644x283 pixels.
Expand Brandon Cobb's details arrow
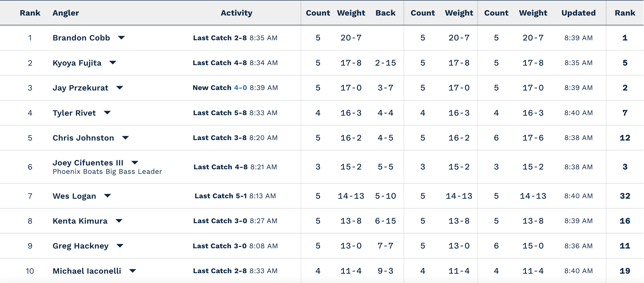121,38
